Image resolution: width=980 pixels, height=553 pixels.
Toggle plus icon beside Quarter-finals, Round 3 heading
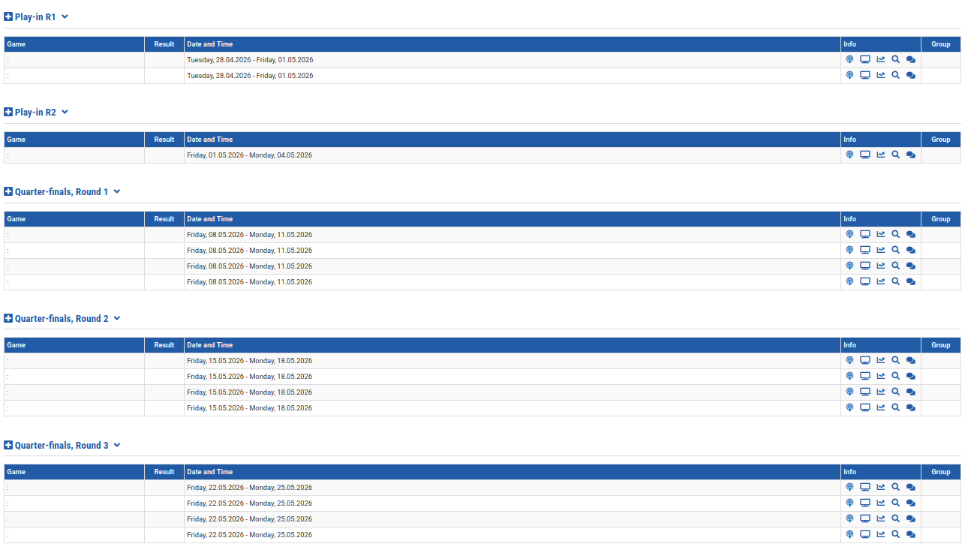[x=8, y=446]
